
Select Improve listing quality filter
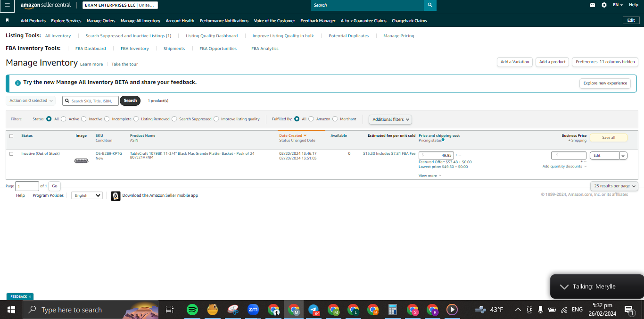pyautogui.click(x=216, y=119)
